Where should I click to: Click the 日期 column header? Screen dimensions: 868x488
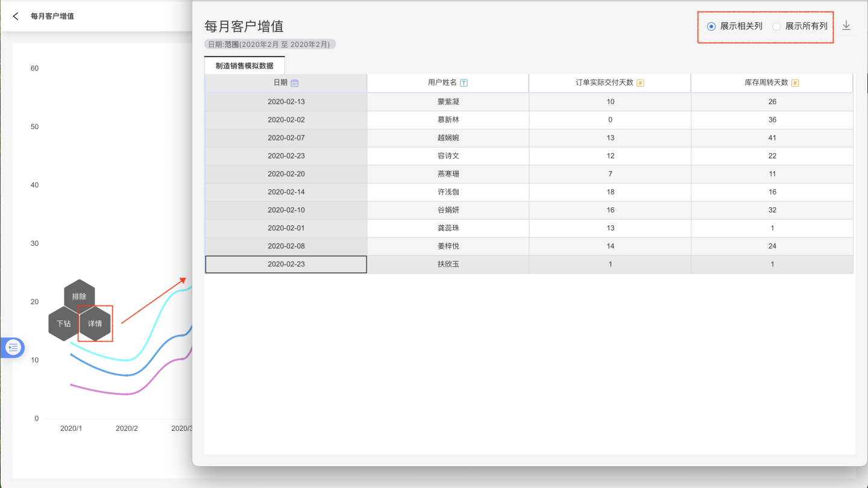280,83
